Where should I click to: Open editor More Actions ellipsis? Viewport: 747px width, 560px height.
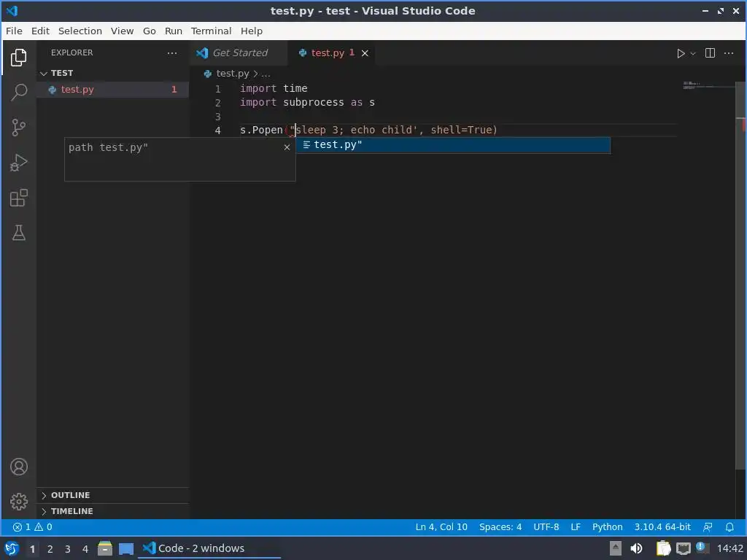tap(729, 52)
